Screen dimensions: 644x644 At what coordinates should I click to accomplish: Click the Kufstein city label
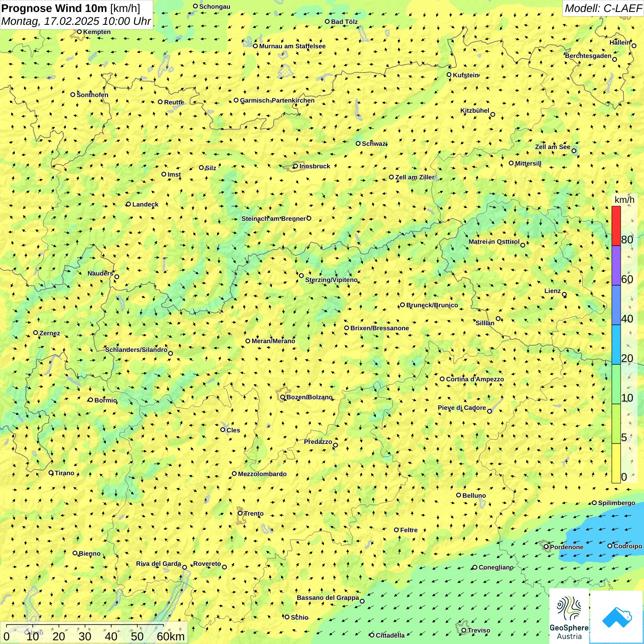466,75
